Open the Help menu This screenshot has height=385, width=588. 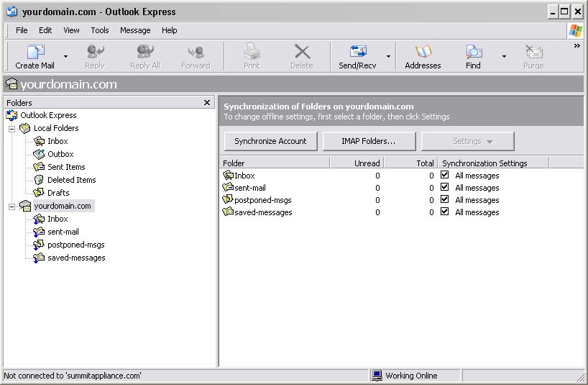(x=169, y=30)
